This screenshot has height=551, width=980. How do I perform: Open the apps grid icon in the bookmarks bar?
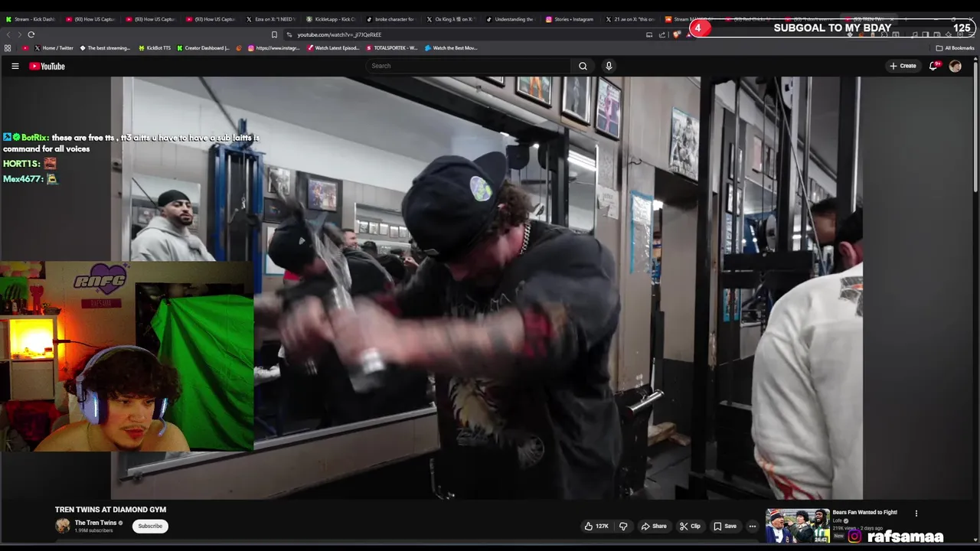click(8, 48)
